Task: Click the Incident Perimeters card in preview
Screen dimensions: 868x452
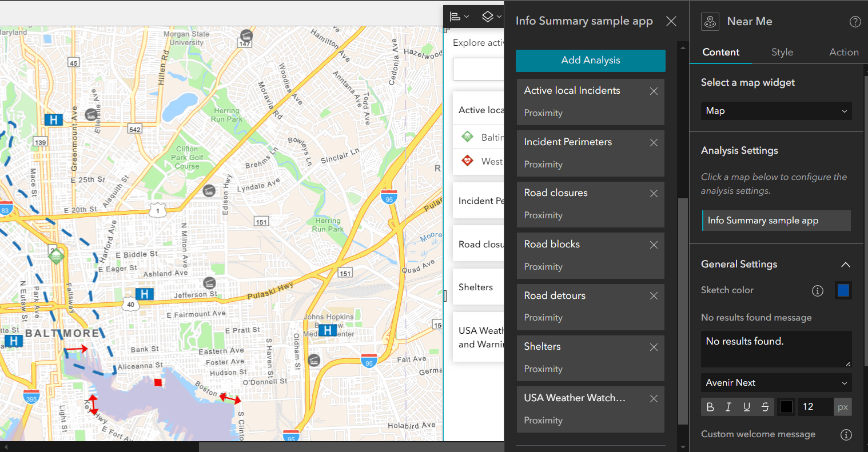Action: [479, 201]
